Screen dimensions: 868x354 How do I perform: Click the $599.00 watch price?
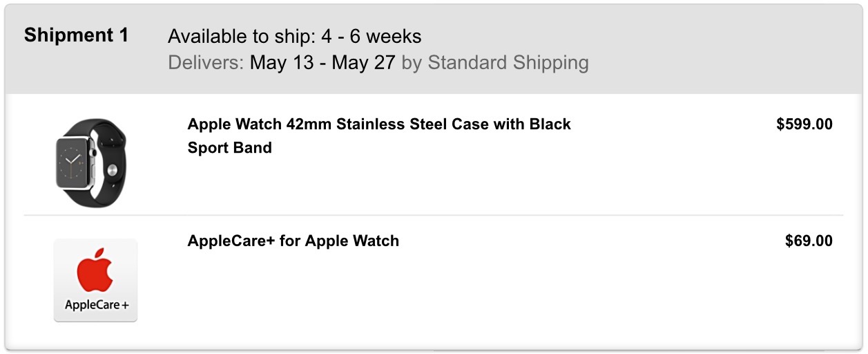pyautogui.click(x=804, y=124)
